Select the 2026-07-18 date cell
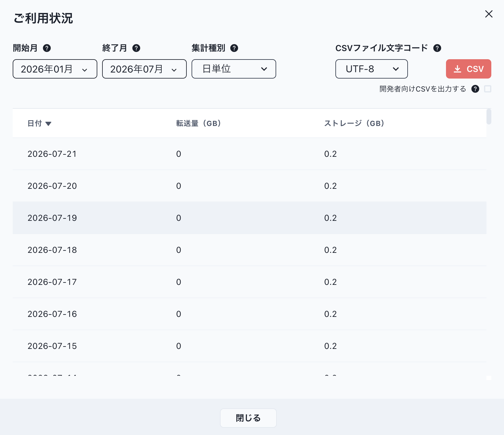The image size is (504, 435). pyautogui.click(x=52, y=250)
